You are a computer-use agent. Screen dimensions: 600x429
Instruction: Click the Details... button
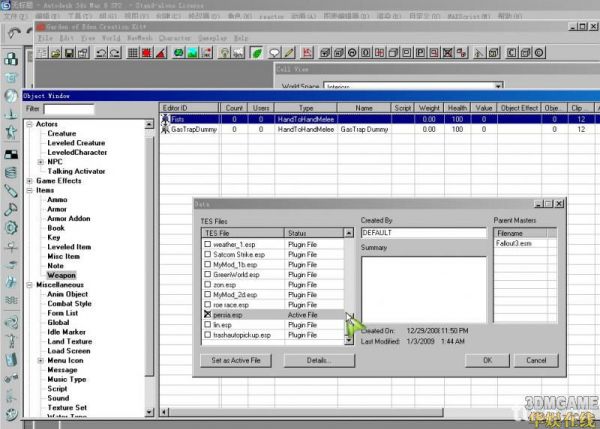click(x=318, y=360)
